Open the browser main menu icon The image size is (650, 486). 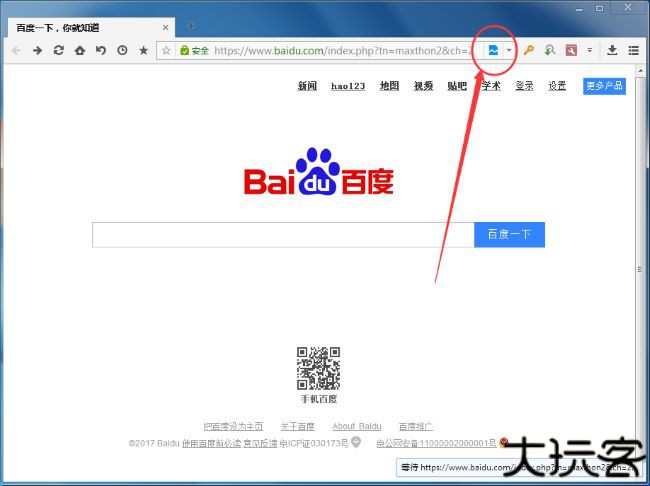633,51
